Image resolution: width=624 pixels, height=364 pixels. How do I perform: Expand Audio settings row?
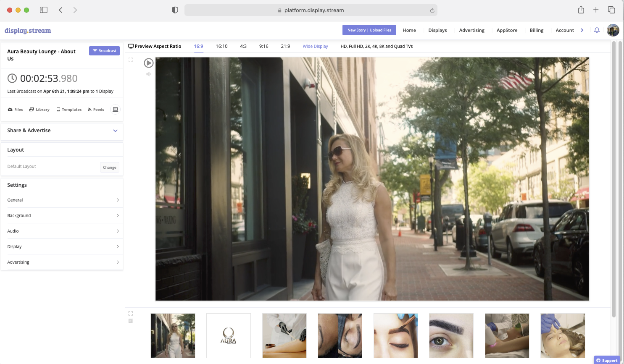click(x=62, y=231)
